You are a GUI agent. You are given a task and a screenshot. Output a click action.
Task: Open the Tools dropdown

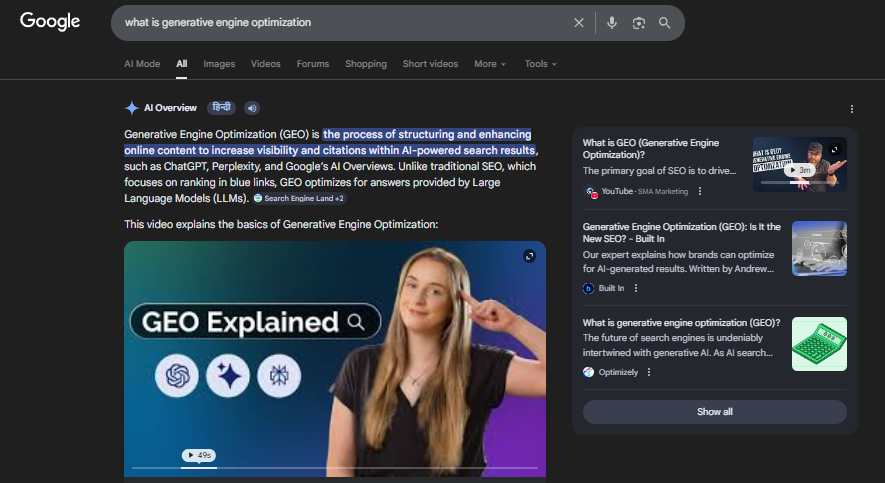pos(540,64)
